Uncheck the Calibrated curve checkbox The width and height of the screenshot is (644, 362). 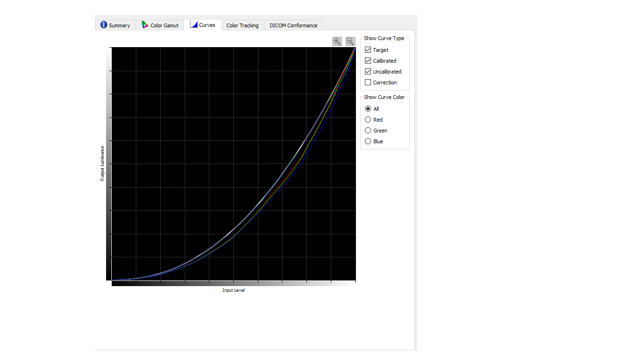368,61
